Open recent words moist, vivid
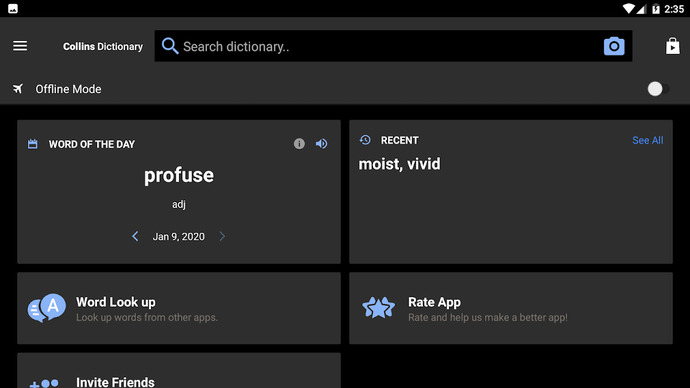The height and width of the screenshot is (388, 690). click(x=399, y=164)
